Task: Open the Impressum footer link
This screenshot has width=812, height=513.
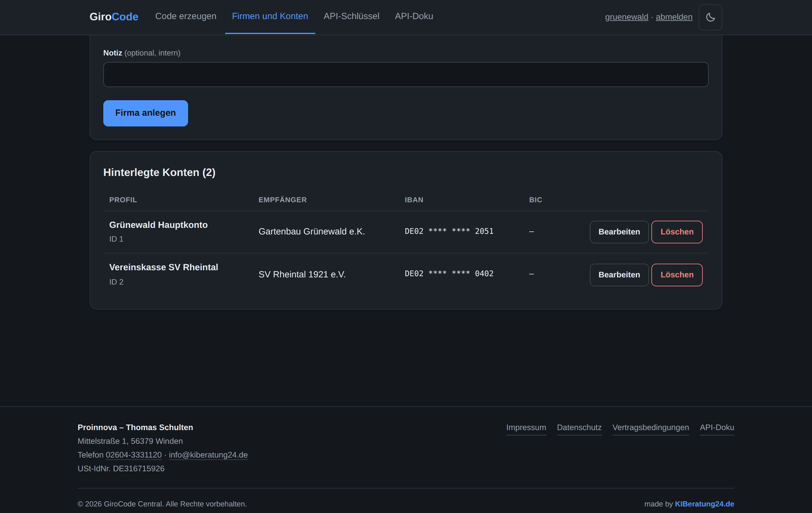Action: [x=526, y=428]
